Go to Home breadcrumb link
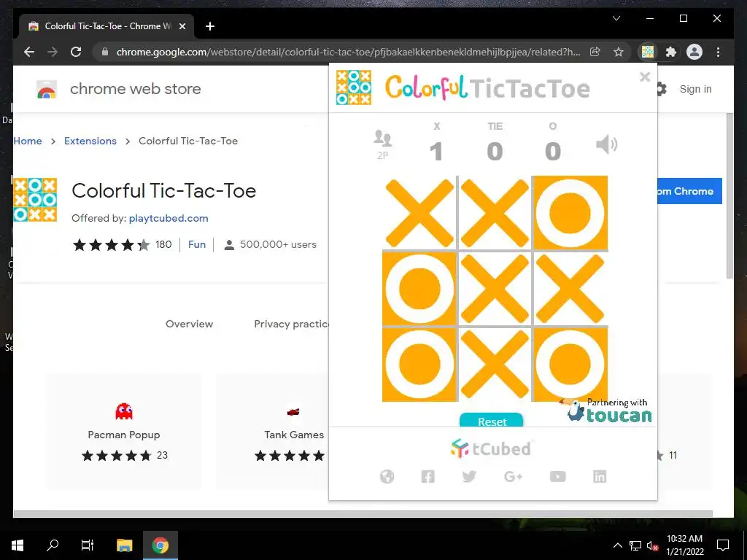747x560 pixels. [28, 141]
